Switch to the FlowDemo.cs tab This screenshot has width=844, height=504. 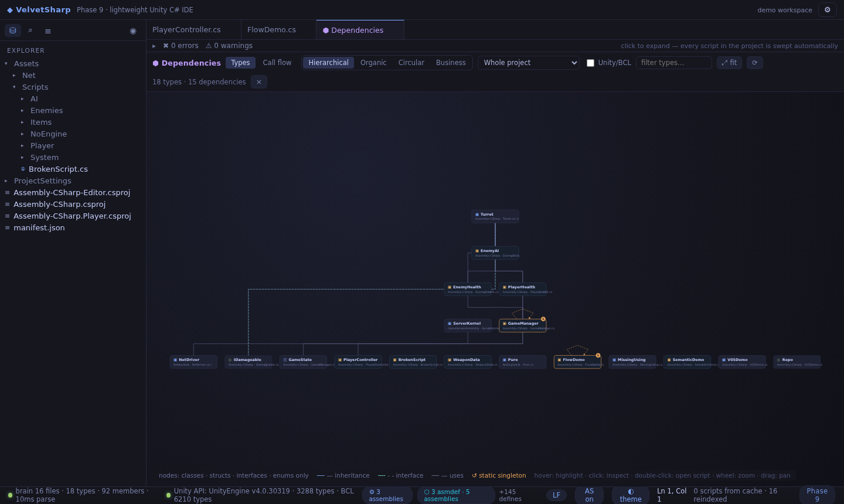[278, 30]
